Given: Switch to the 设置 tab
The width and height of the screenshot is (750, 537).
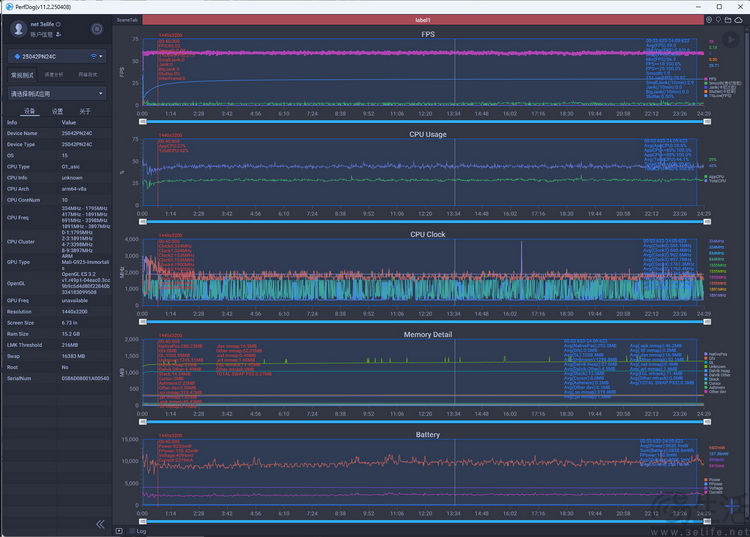Looking at the screenshot, I should pyautogui.click(x=57, y=111).
